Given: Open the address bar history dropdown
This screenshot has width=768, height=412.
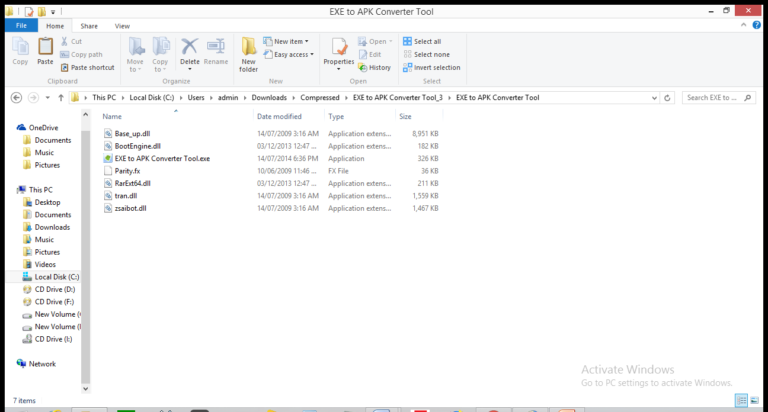Looking at the screenshot, I should pyautogui.click(x=654, y=97).
